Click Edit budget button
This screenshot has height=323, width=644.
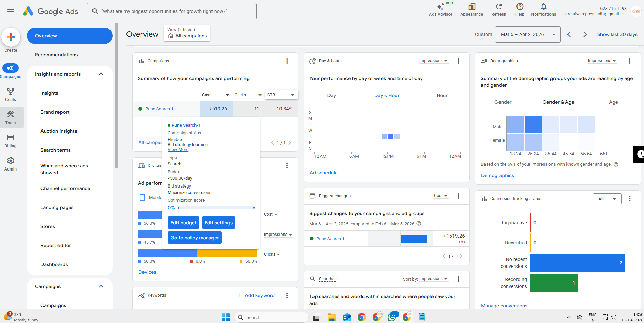click(x=183, y=223)
